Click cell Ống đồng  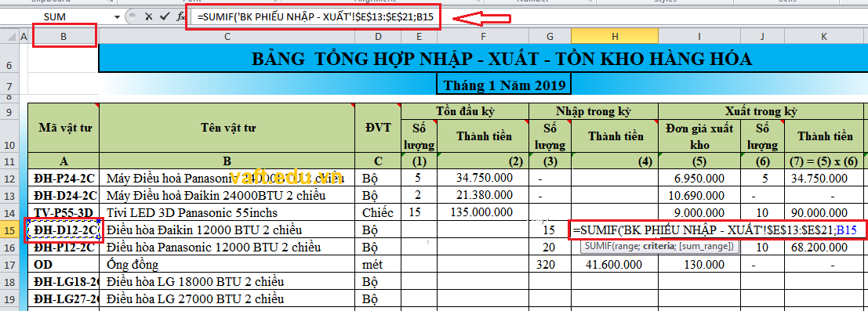coord(227,265)
